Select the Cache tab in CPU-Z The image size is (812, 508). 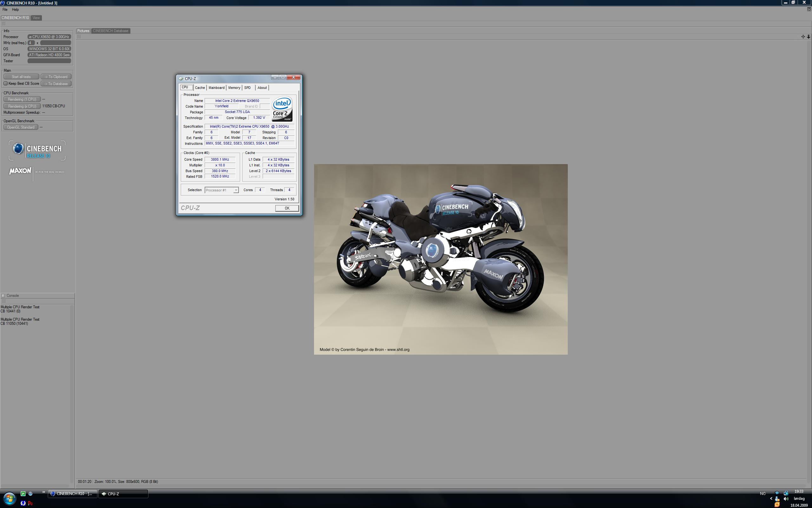200,88
